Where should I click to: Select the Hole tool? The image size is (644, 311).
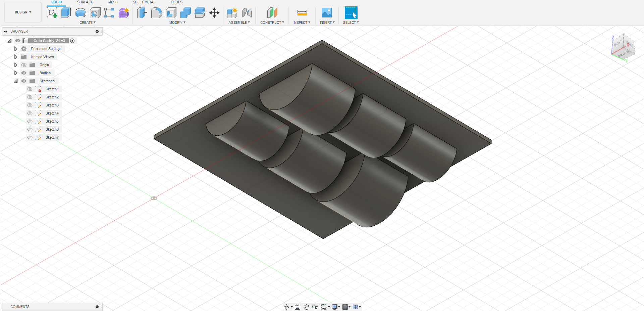(95, 13)
